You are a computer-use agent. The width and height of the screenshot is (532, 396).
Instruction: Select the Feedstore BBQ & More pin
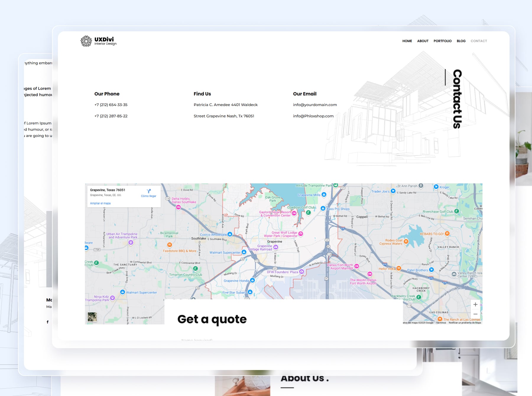[169, 245]
